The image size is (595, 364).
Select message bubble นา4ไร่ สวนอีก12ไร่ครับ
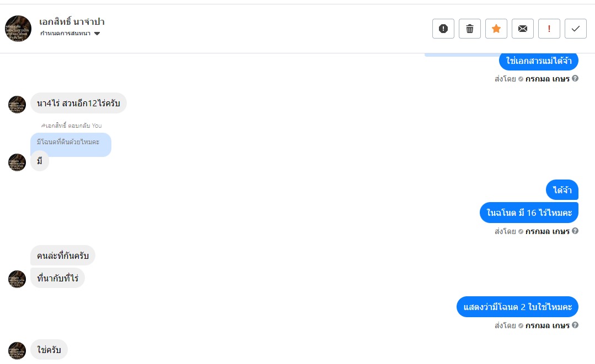pyautogui.click(x=78, y=103)
